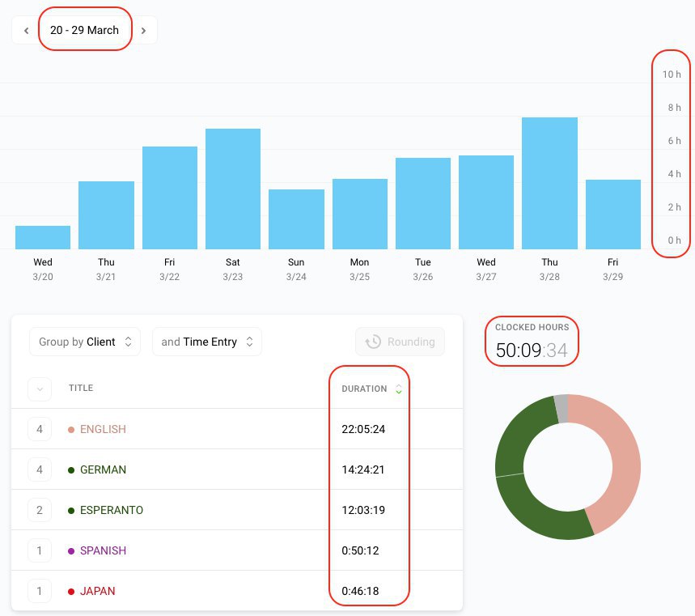Select the JAPAN client name

coord(98,591)
